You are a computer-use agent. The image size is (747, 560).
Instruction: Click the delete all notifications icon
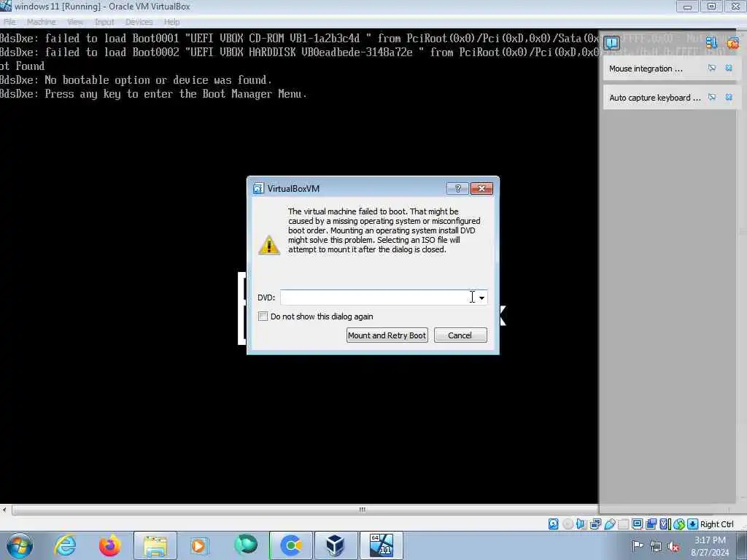tap(732, 43)
